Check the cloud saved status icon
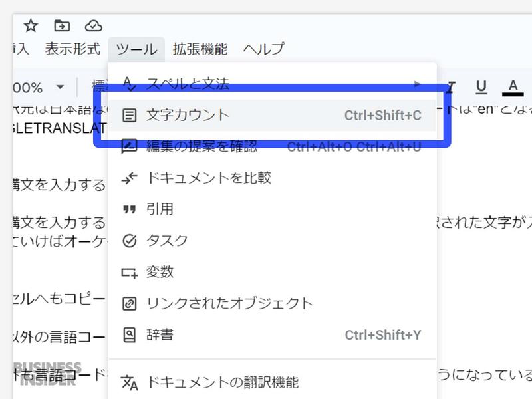 tap(93, 26)
